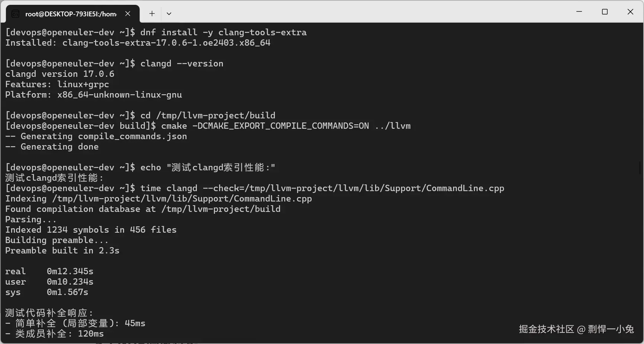The height and width of the screenshot is (344, 644).
Task: Maximize the terminal window
Action: point(605,12)
